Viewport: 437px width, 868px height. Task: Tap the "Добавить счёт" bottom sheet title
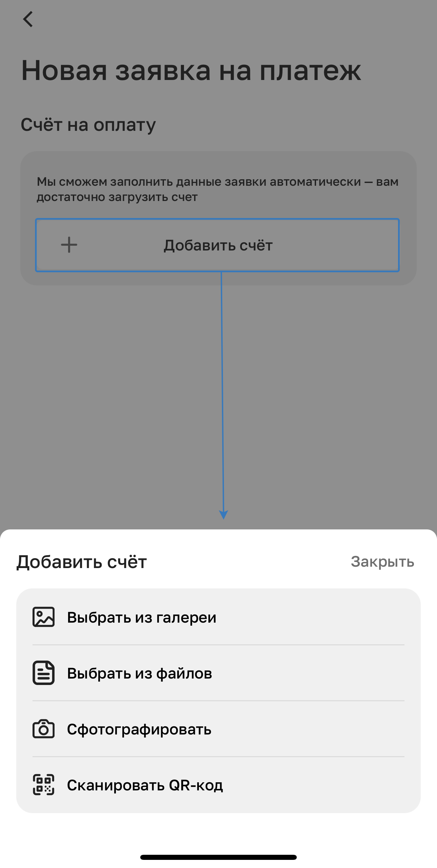coord(82,562)
